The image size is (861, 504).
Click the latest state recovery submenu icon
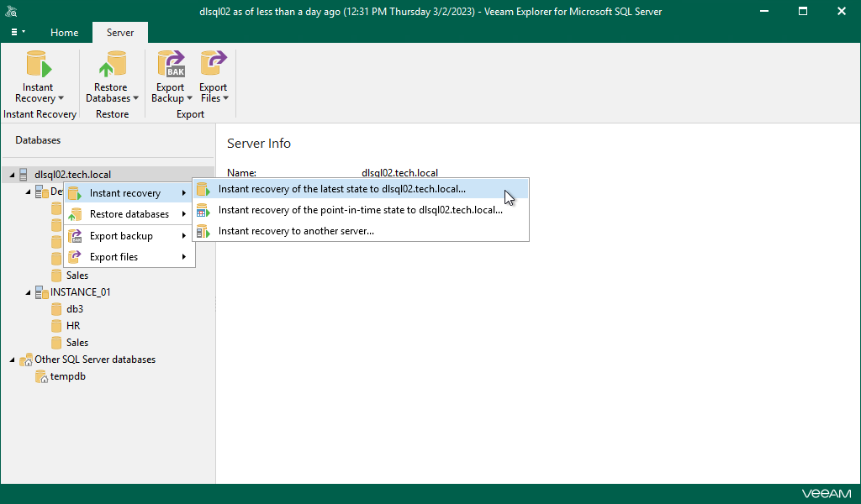point(203,189)
